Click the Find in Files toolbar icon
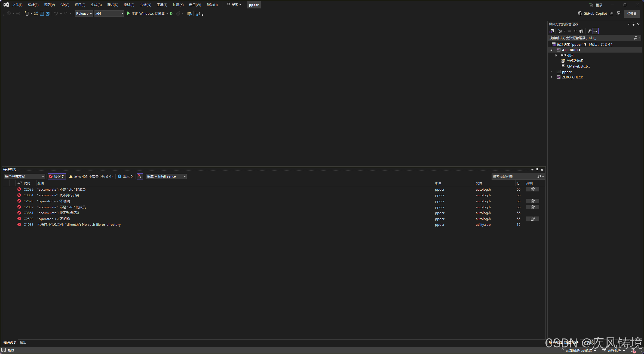Viewport: 644px width, 354px height. [x=189, y=14]
